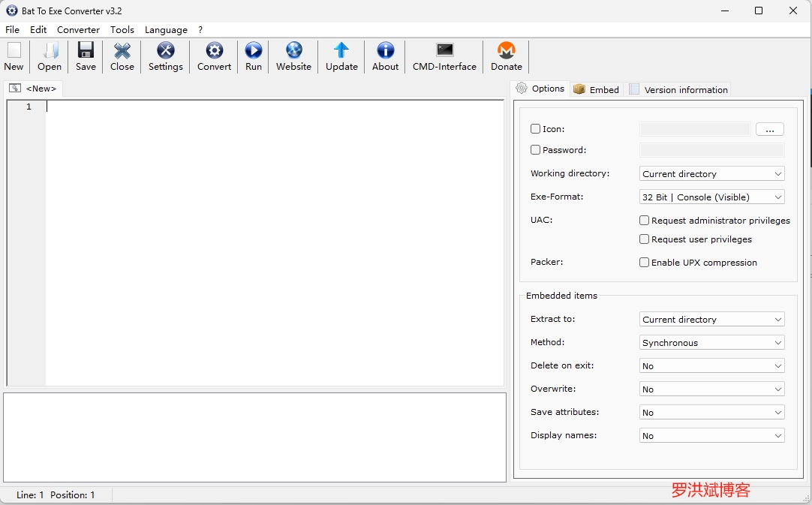Open the Save attributes dropdown
The image size is (812, 505).
pos(712,412)
